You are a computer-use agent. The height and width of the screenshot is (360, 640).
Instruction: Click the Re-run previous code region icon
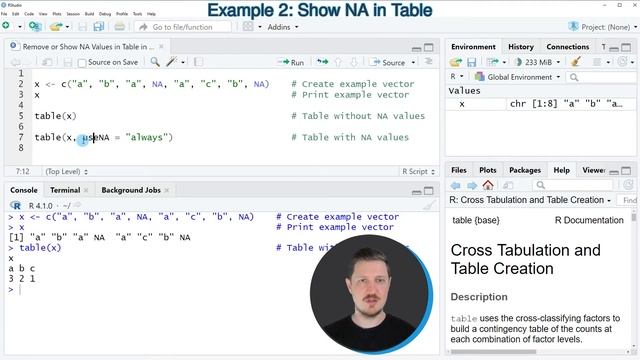pos(322,62)
